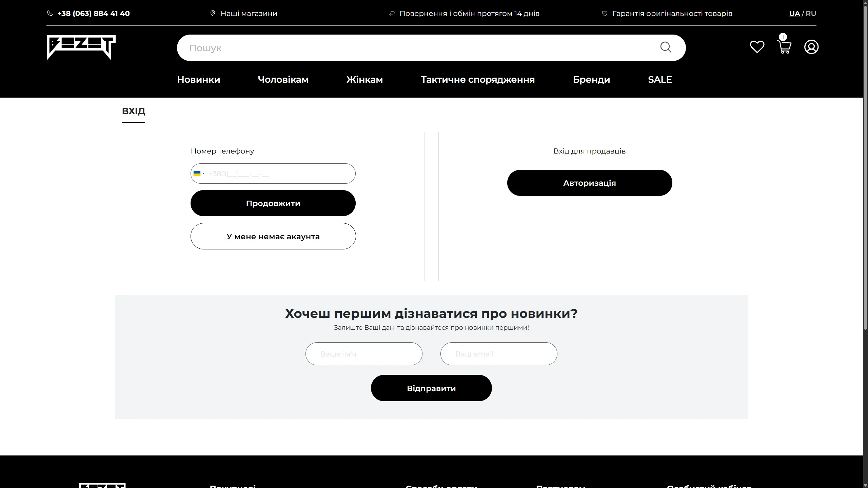
Task: Click the search magnifier icon
Action: [x=666, y=47]
